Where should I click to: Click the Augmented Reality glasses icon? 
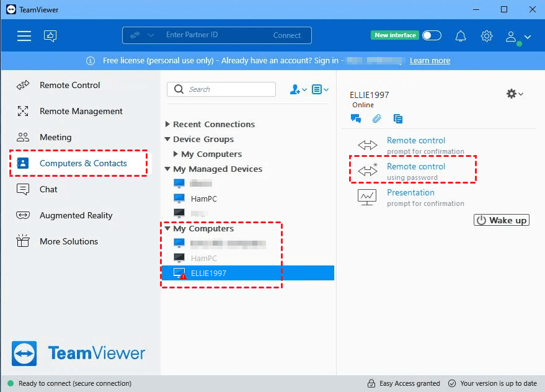pos(23,215)
